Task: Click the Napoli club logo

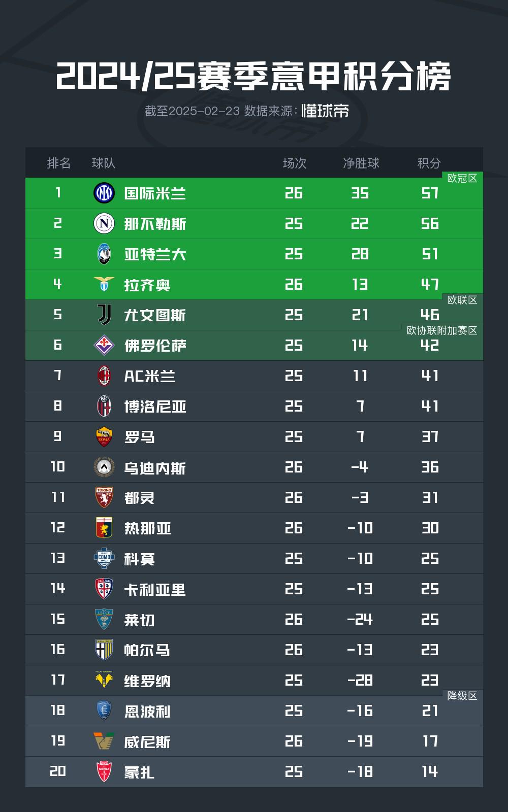Action: click(104, 223)
